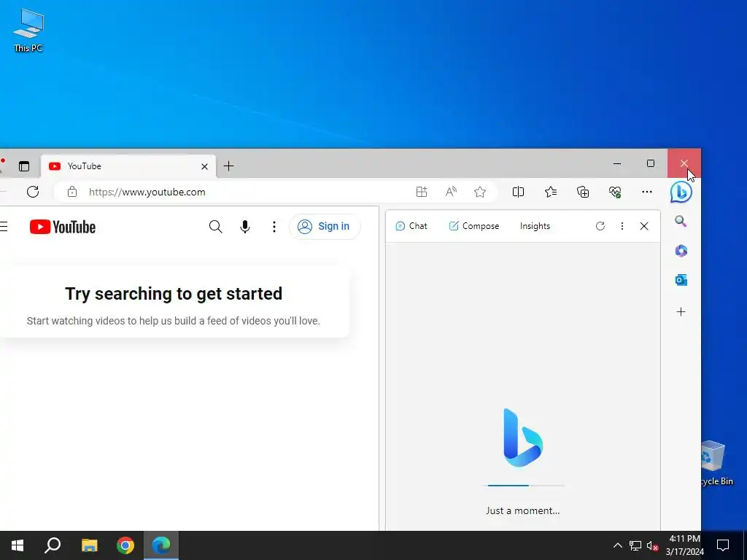Open the Microsoft 365 sidebar icon

pyautogui.click(x=681, y=251)
